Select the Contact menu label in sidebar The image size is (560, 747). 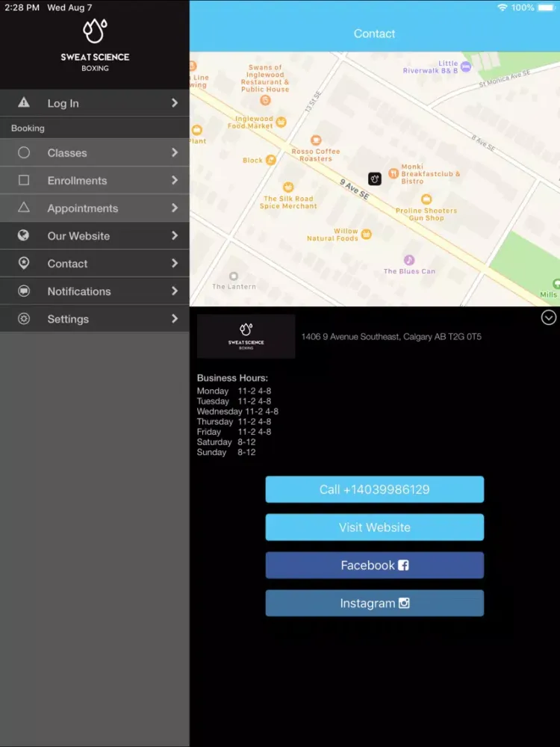coord(67,264)
